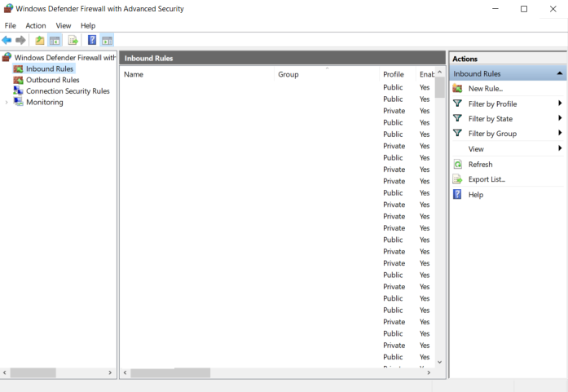Click the tree pane scroll left arrow
The height and width of the screenshot is (392, 568).
coord(5,372)
